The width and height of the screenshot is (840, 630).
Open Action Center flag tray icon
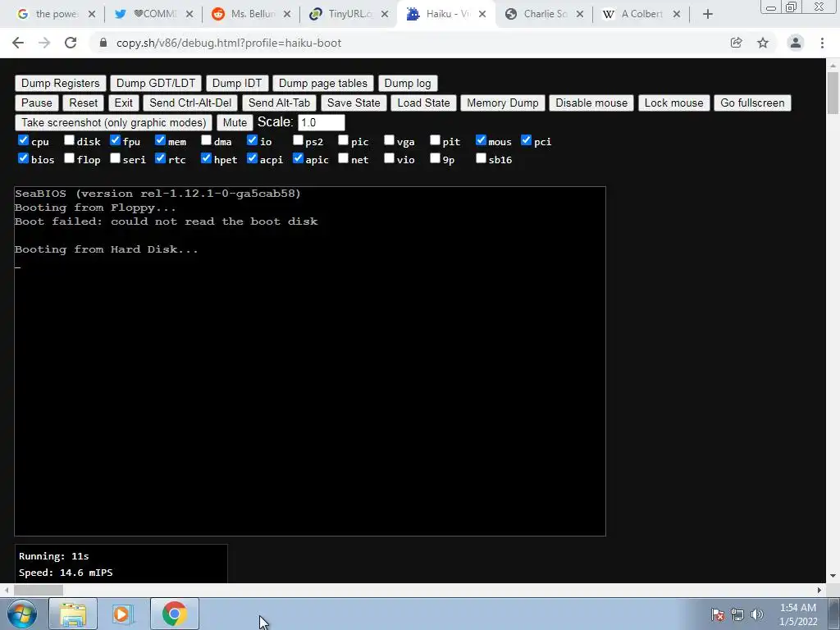click(718, 614)
